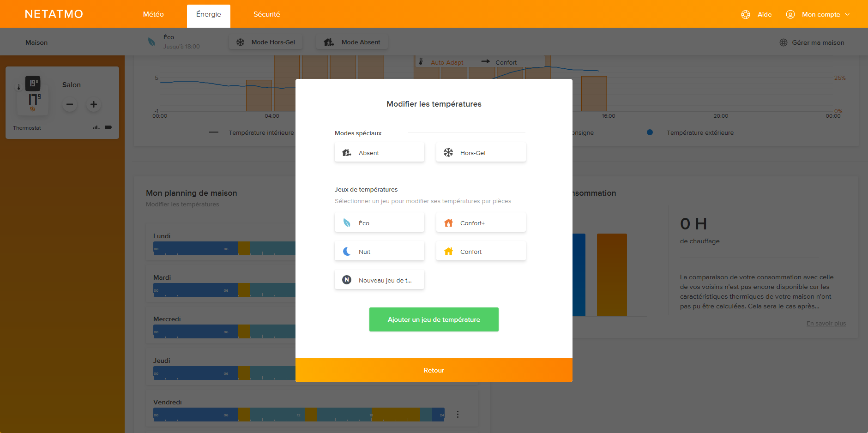Screen dimensions: 868x433
Task: Increase Salon temperature with plus button
Action: tap(94, 104)
